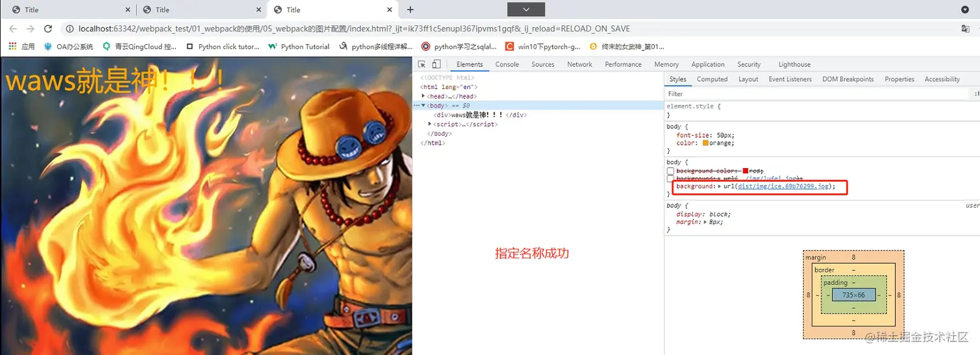Click the padding label in box model

835,283
